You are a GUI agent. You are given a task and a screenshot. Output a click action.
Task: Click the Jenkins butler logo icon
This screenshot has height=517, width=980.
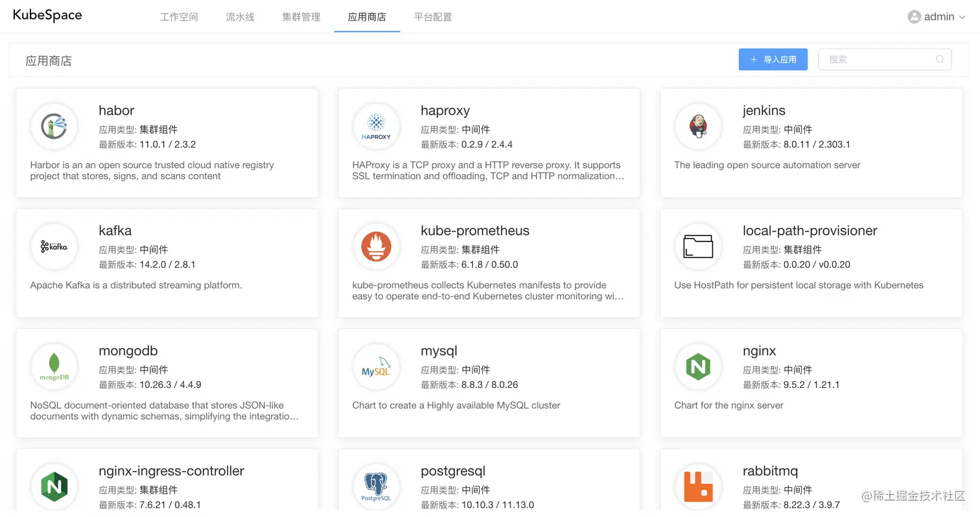[x=698, y=126]
